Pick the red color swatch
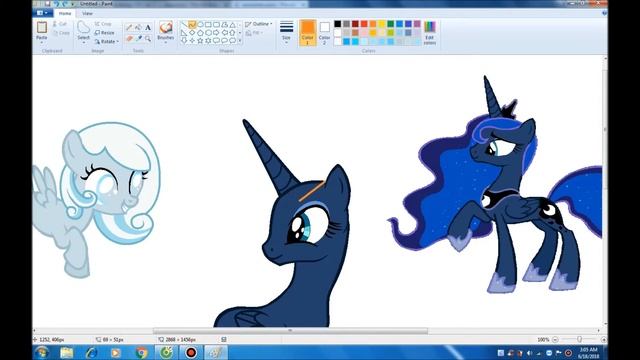This screenshot has width=640, height=360. coord(364,24)
